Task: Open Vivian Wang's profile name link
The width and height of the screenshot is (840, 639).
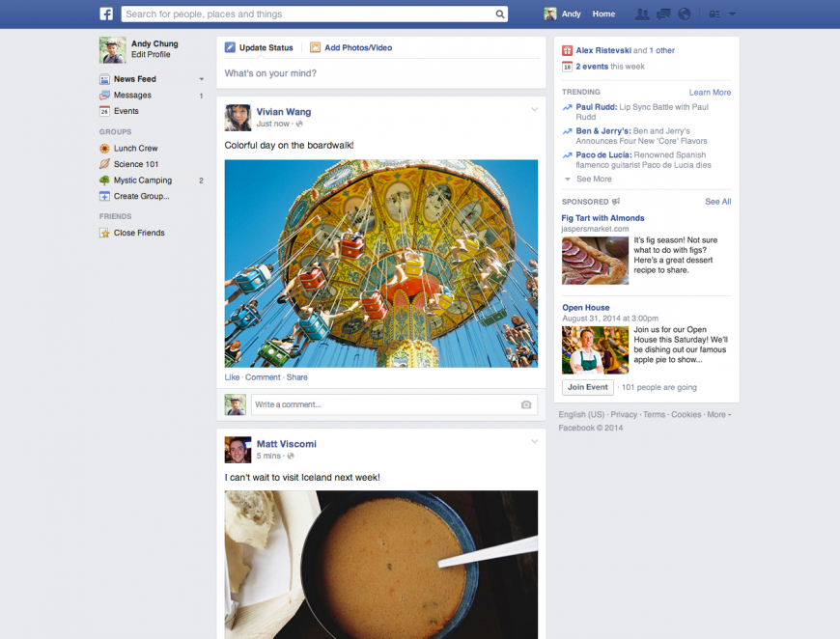Action: (x=284, y=112)
